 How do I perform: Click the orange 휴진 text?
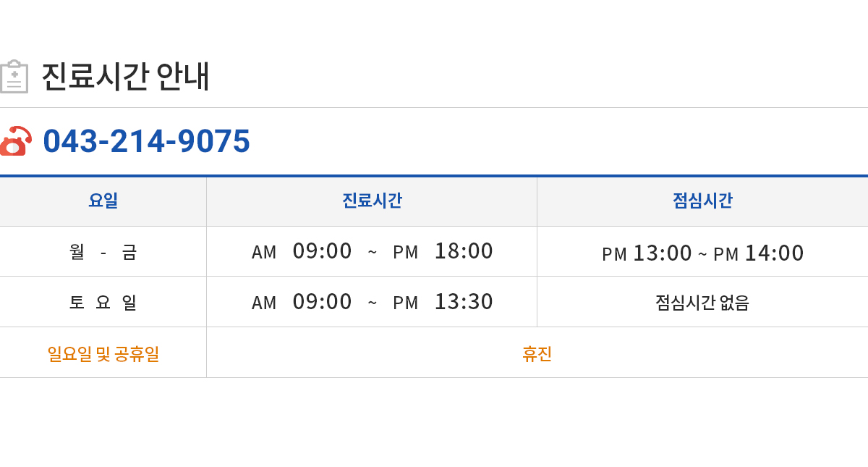point(537,353)
